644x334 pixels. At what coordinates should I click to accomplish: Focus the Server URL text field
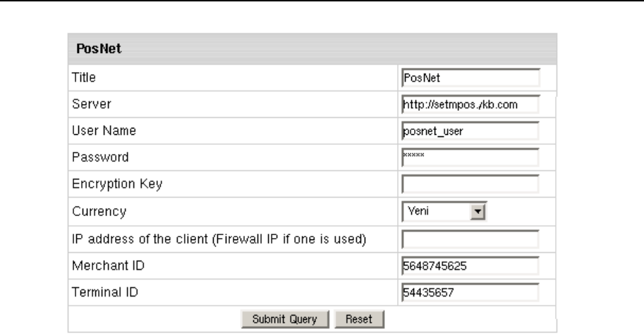(470, 104)
